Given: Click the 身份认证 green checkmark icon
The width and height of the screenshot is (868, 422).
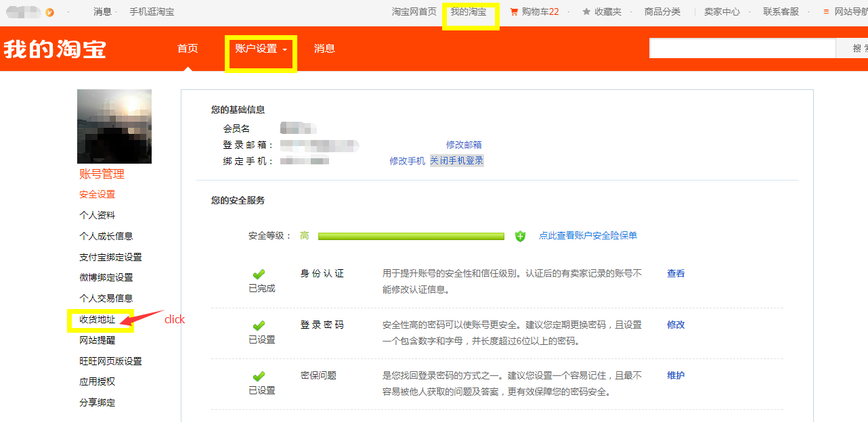Looking at the screenshot, I should click(259, 275).
